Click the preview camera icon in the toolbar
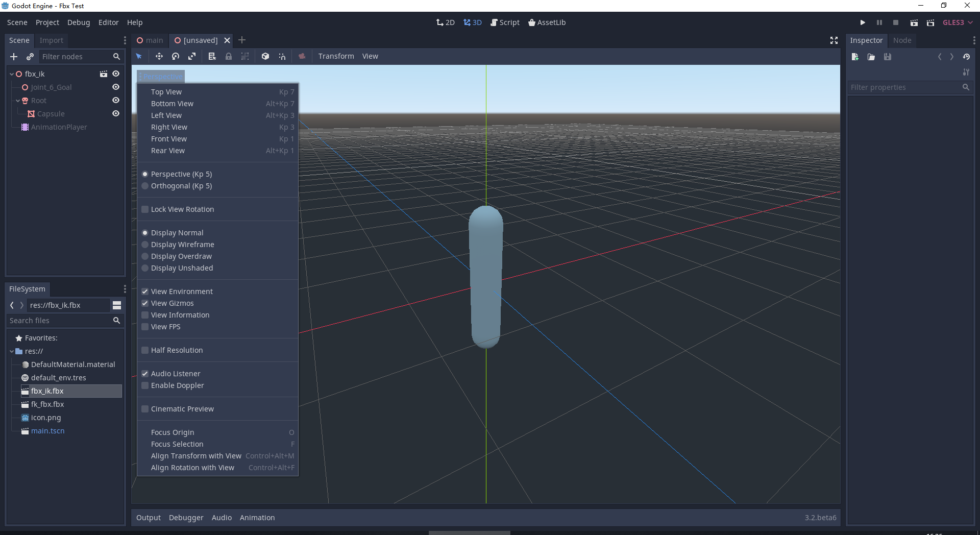Image resolution: width=980 pixels, height=535 pixels. (x=302, y=56)
